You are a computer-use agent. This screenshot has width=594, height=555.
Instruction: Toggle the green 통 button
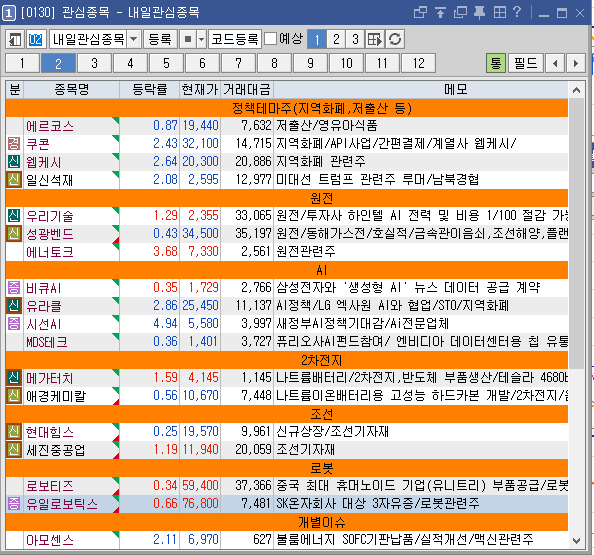(496, 63)
